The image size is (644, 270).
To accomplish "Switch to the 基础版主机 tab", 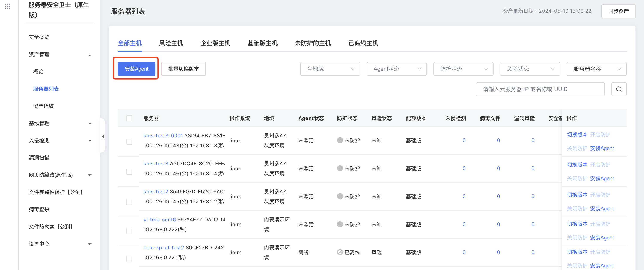I will (x=262, y=43).
